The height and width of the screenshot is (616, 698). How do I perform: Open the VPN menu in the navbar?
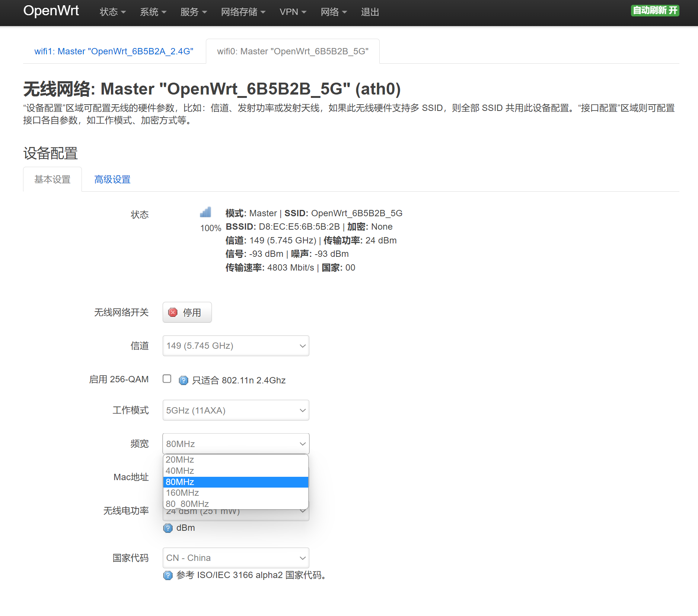pos(293,12)
